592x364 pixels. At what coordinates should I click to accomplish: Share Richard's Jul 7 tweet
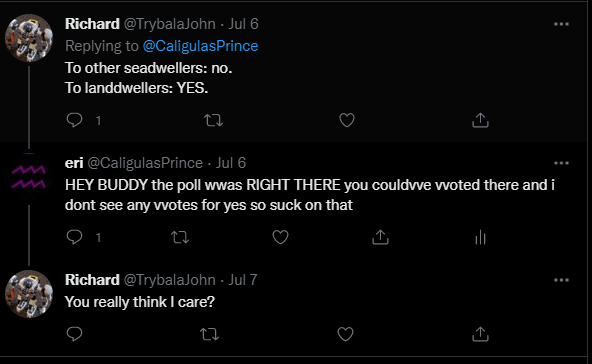[480, 334]
